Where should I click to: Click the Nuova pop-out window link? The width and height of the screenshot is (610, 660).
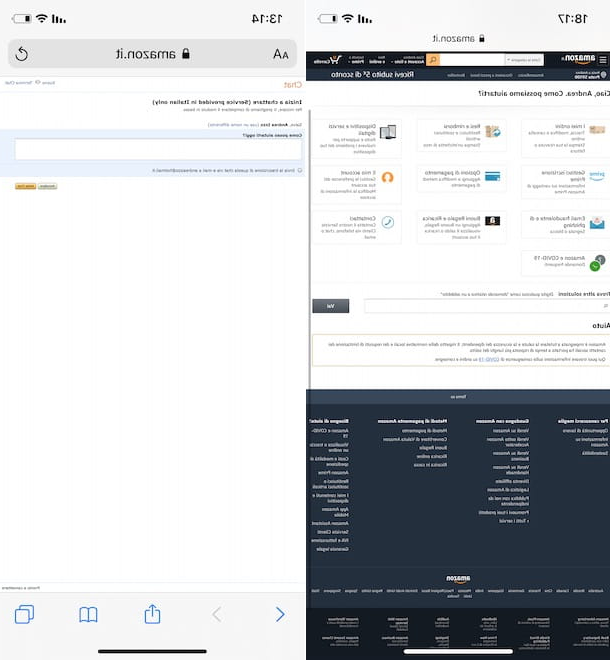coord(45,82)
